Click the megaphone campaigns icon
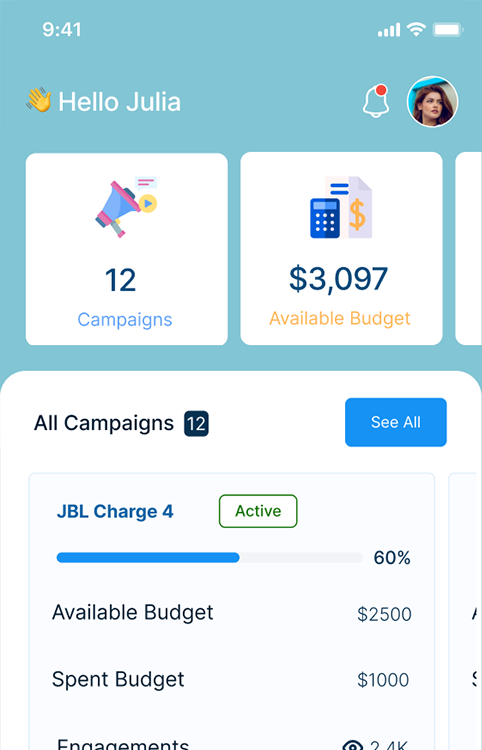The height and width of the screenshot is (750, 482). tap(126, 207)
